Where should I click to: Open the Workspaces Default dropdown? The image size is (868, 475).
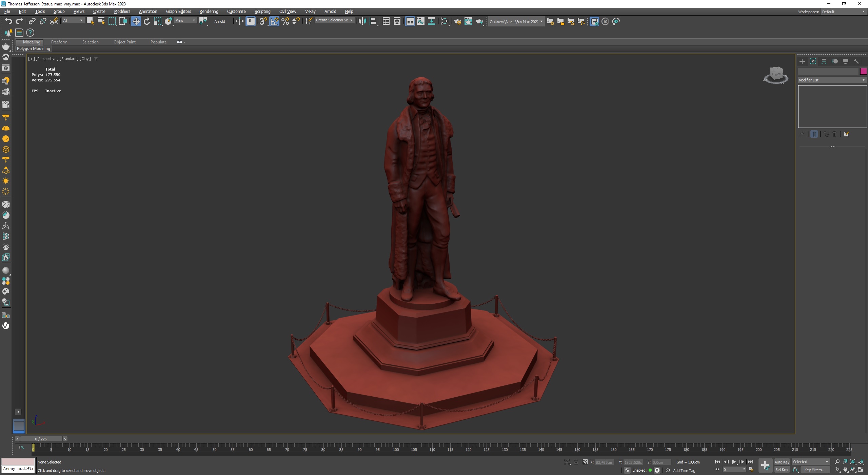click(843, 12)
